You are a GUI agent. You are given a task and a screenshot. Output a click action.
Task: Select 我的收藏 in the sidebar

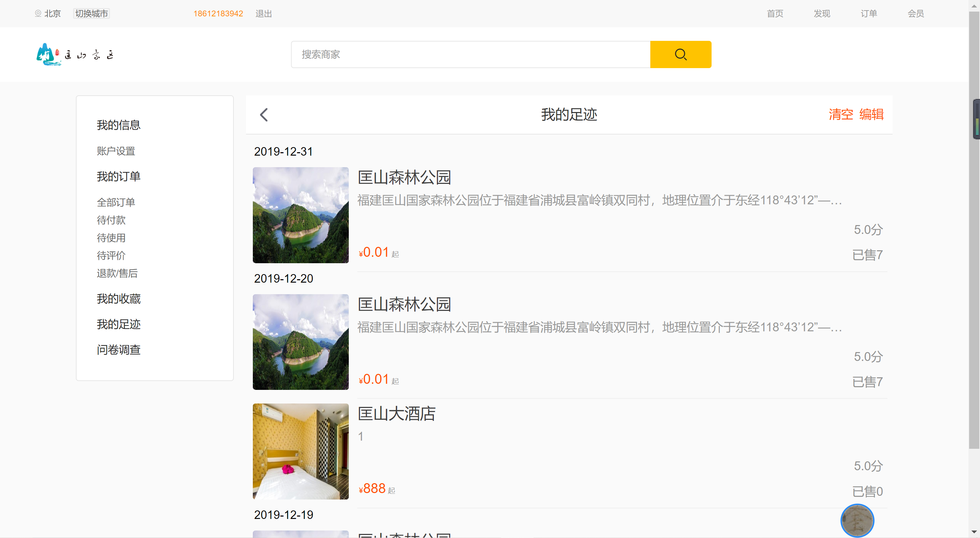(x=118, y=299)
